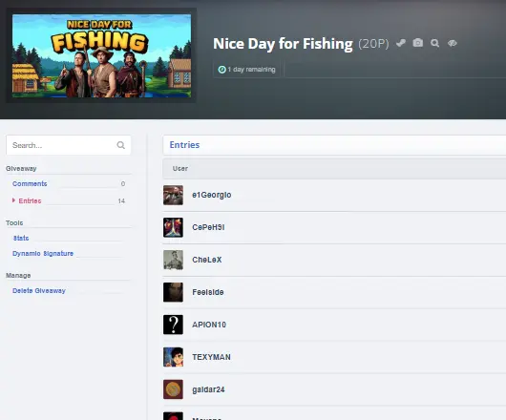
Task: Toggle the hide game eye icon
Action: click(x=453, y=43)
